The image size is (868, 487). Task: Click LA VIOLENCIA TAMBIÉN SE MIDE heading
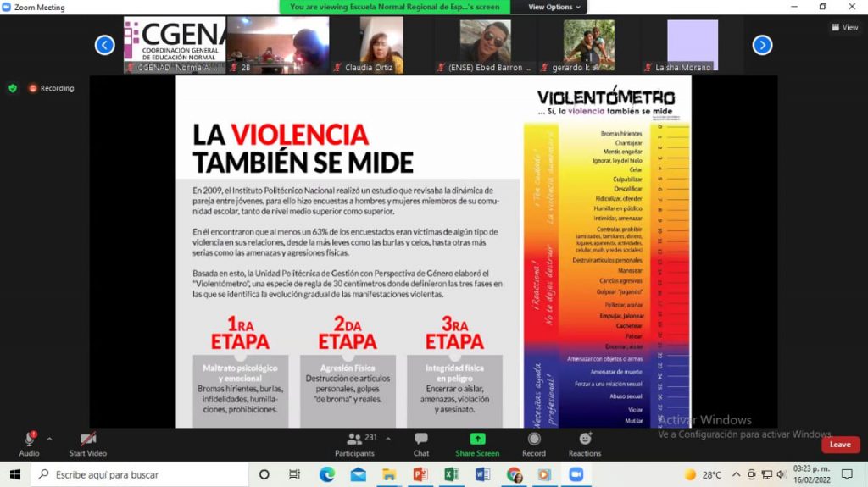pyautogui.click(x=303, y=148)
